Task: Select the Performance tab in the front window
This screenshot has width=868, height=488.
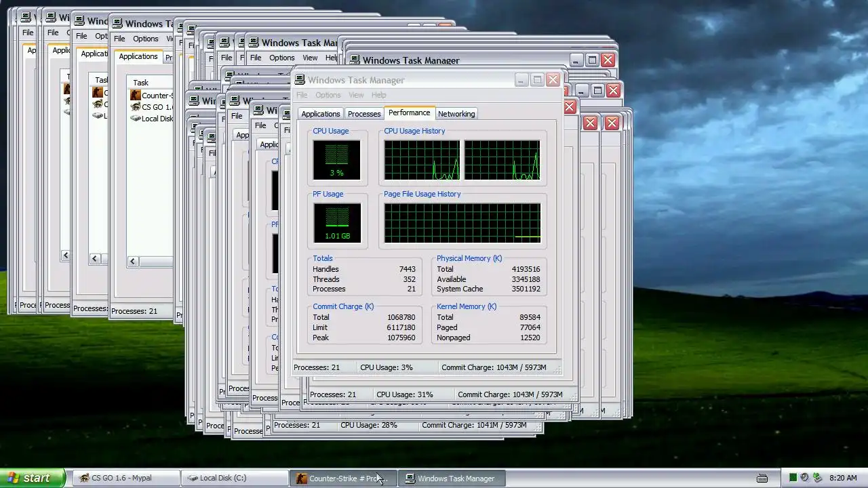Action: [x=409, y=113]
